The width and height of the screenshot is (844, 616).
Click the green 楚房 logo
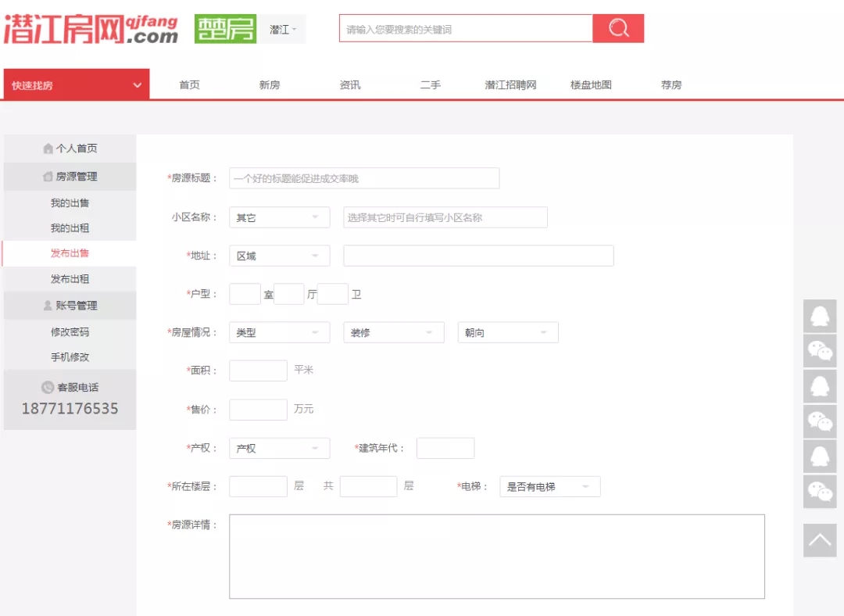coord(225,29)
